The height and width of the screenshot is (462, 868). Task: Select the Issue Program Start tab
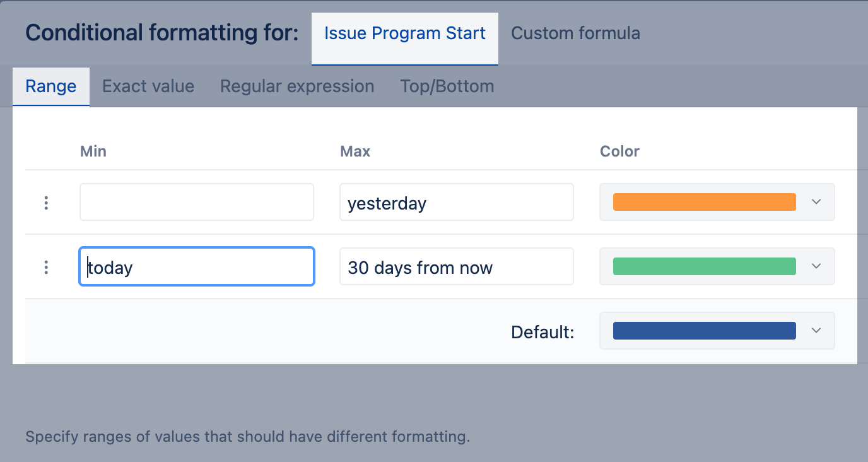(x=405, y=33)
